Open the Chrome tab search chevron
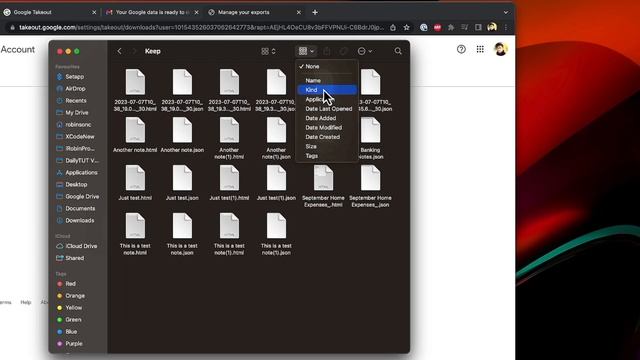This screenshot has width=640, height=360. pos(506,12)
